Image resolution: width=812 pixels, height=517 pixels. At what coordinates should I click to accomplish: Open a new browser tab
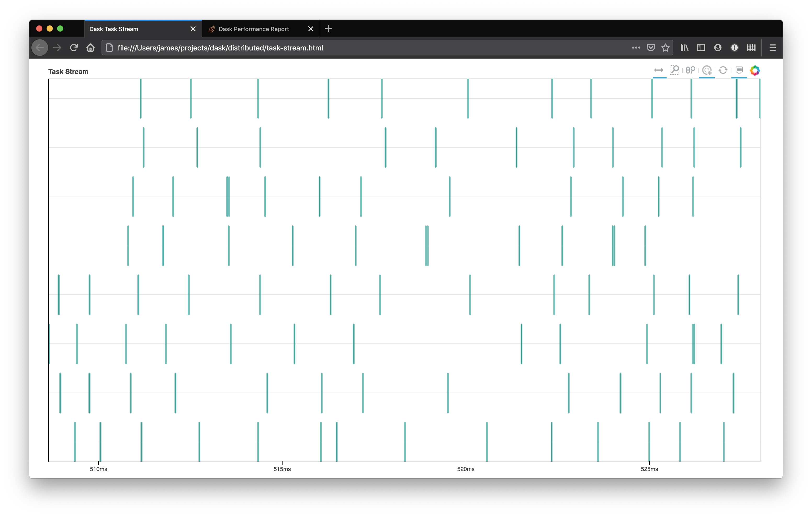329,29
